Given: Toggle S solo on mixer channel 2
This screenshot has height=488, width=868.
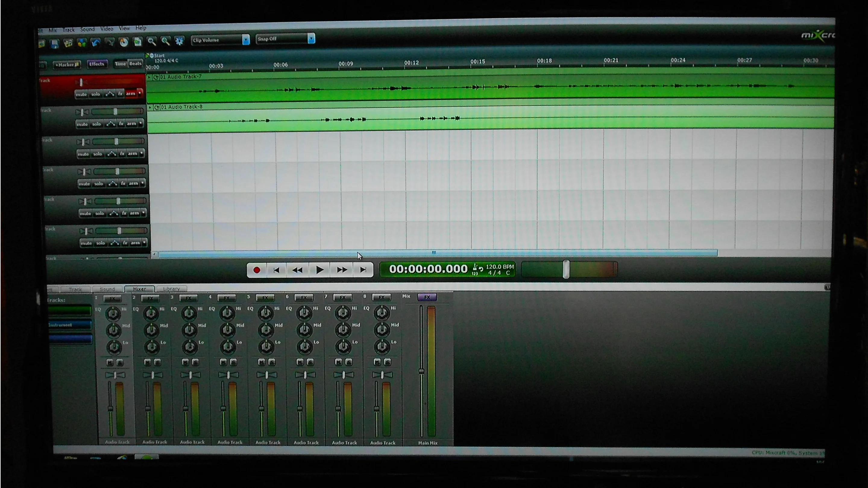Looking at the screenshot, I should point(157,362).
